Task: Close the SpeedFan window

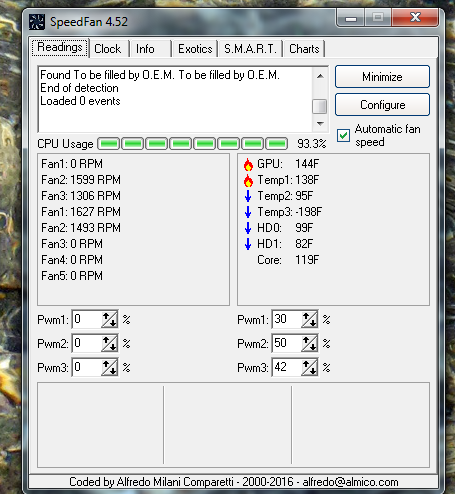Action: (x=415, y=18)
